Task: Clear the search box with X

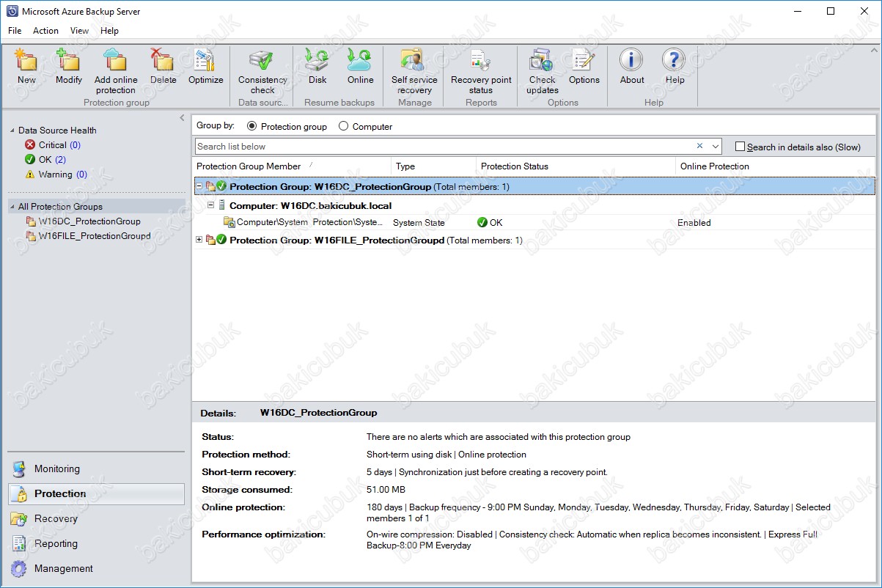Action: 699,147
